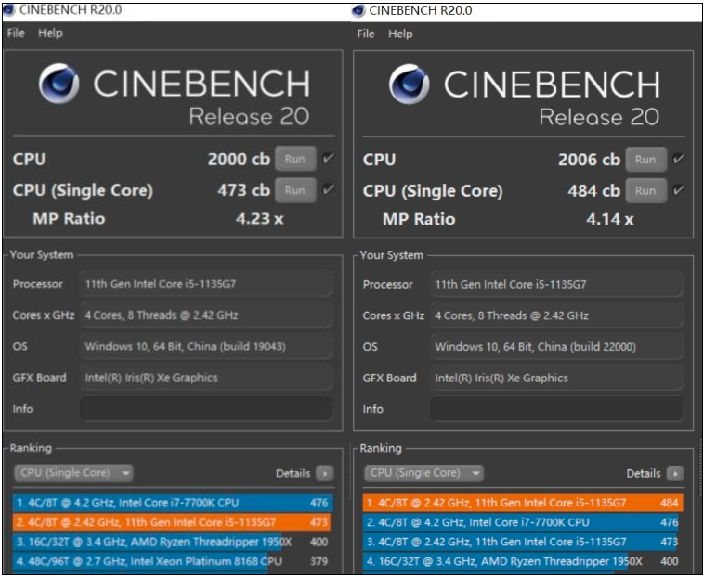The height and width of the screenshot is (577, 705).
Task: Expand CPU (Single Core) ranking dropdown in build 19043 window
Action: (x=74, y=473)
